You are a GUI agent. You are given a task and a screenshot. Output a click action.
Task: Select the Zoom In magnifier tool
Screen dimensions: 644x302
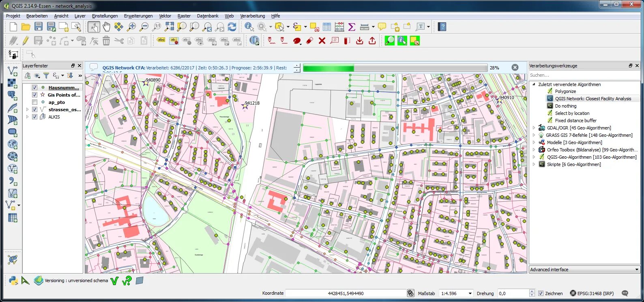131,27
